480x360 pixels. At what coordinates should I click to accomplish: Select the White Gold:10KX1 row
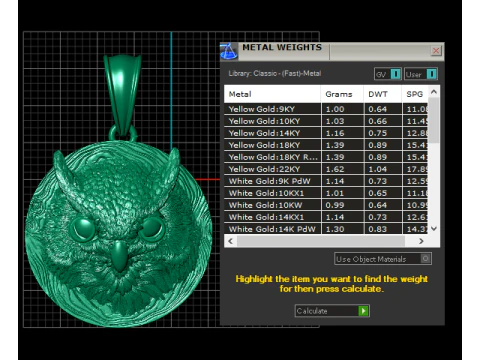coord(326,193)
